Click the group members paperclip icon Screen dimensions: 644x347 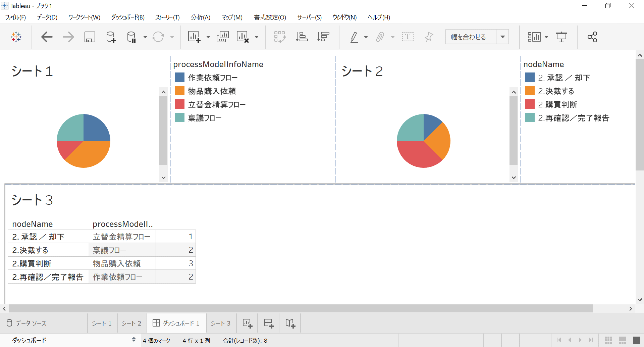380,37
